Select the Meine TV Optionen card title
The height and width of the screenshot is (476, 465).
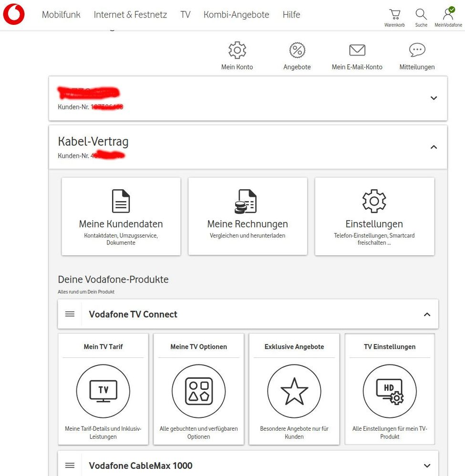click(199, 347)
